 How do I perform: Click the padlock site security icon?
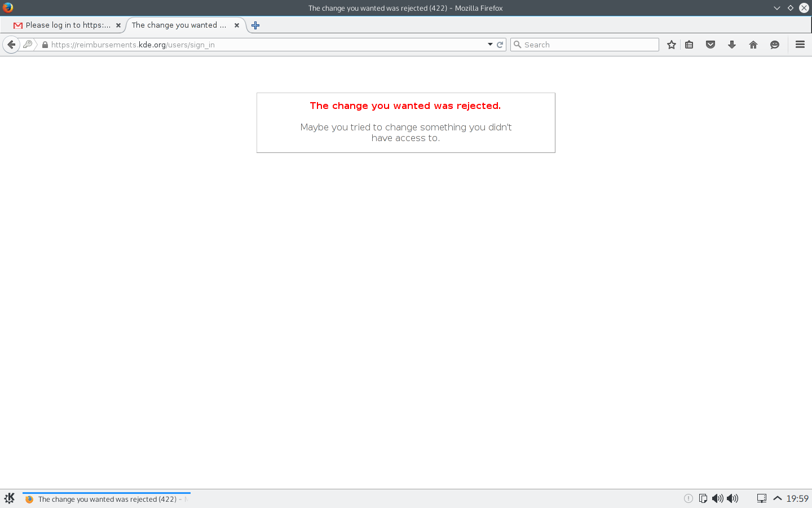[45, 45]
